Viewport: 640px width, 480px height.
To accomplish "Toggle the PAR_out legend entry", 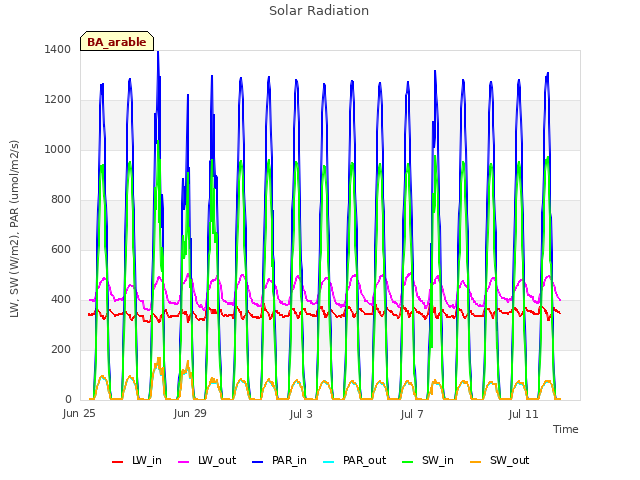I will (354, 461).
